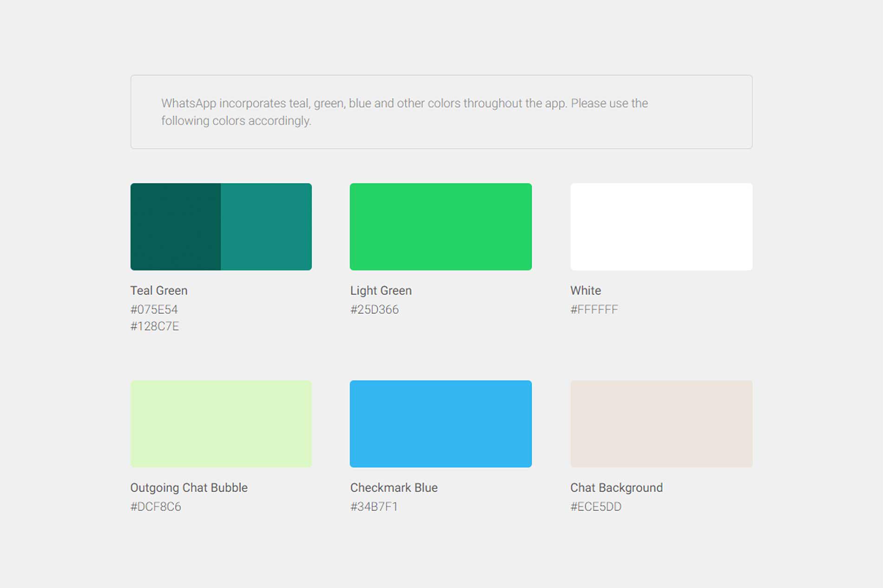
Task: Click the dark teal #075E54 swatch
Action: pyautogui.click(x=176, y=227)
